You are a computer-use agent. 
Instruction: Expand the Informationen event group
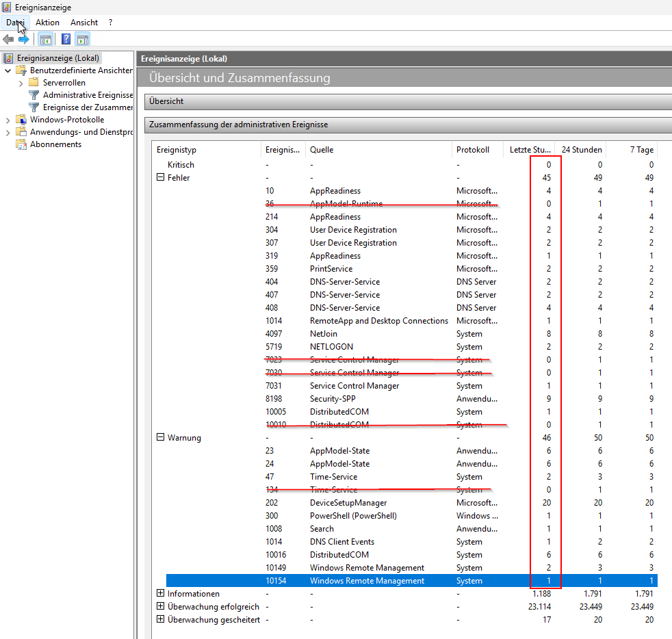click(x=160, y=592)
